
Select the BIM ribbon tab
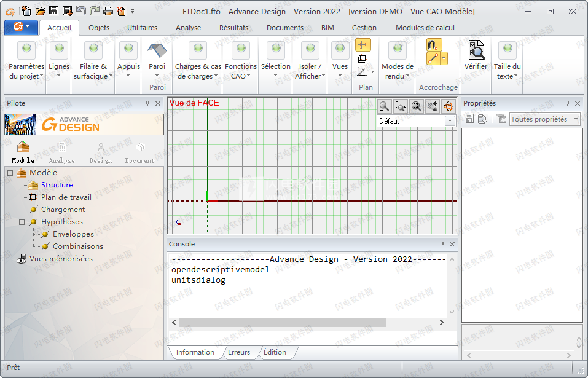click(x=327, y=28)
